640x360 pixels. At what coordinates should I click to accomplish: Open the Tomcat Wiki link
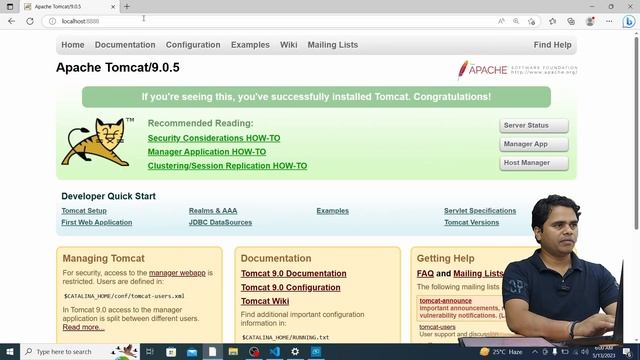coord(265,301)
